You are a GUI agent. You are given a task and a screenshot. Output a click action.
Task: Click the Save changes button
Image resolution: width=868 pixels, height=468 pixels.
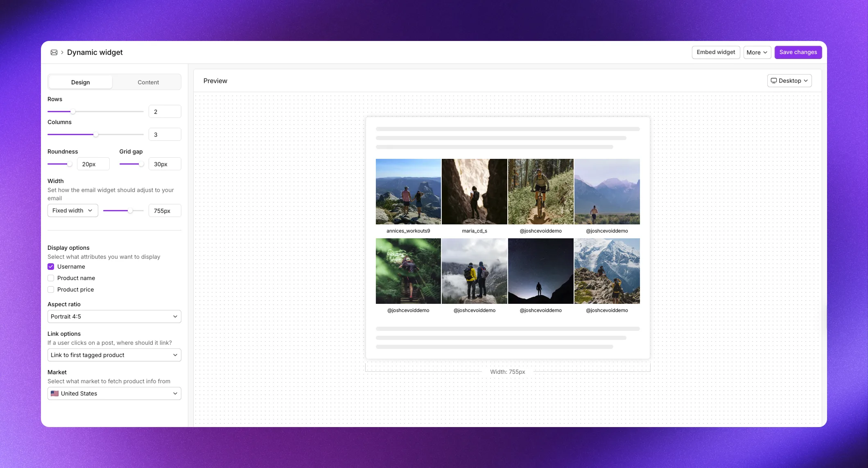[798, 52]
